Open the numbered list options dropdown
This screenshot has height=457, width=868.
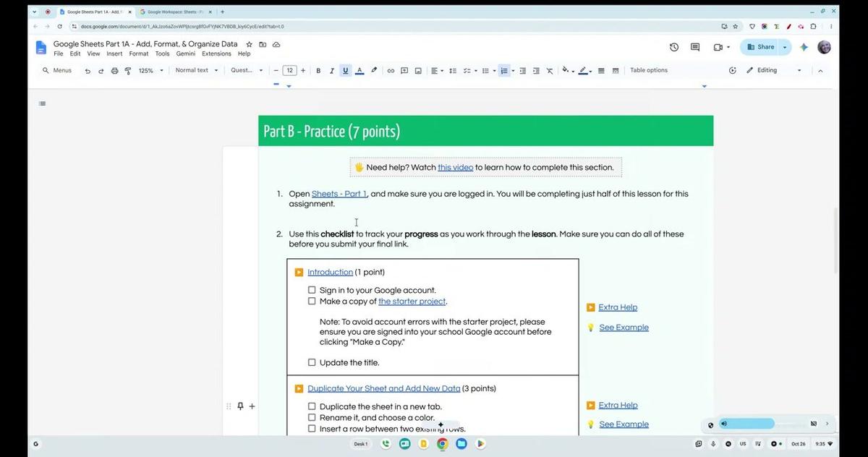point(513,71)
